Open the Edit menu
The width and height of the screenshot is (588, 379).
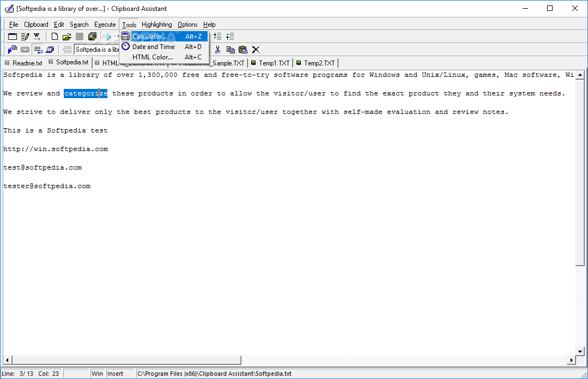[59, 25]
